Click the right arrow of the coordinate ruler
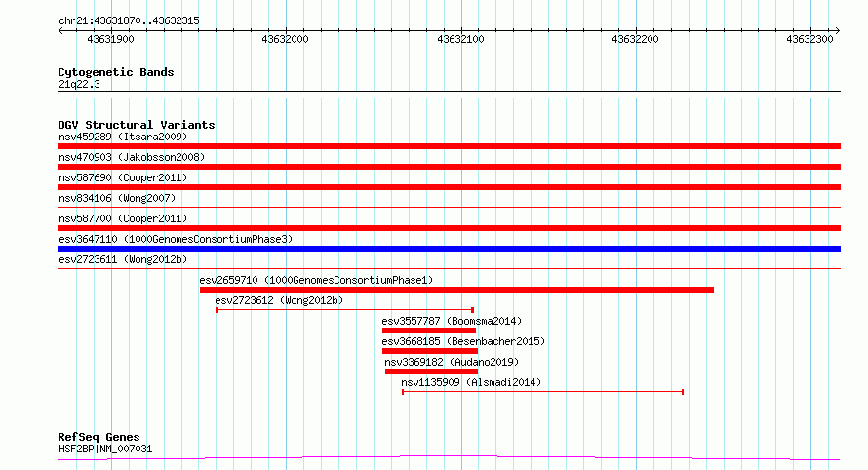 (x=838, y=31)
